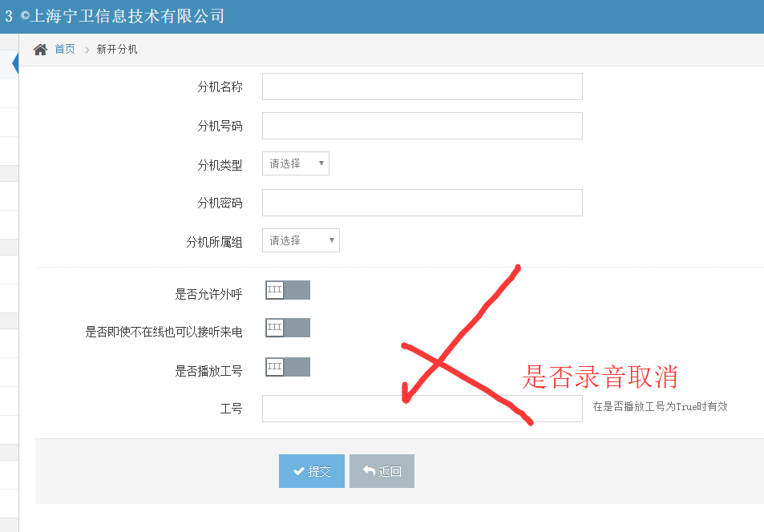Click the breadcrumb separator chevron
This screenshot has height=532, width=764.
tap(87, 50)
